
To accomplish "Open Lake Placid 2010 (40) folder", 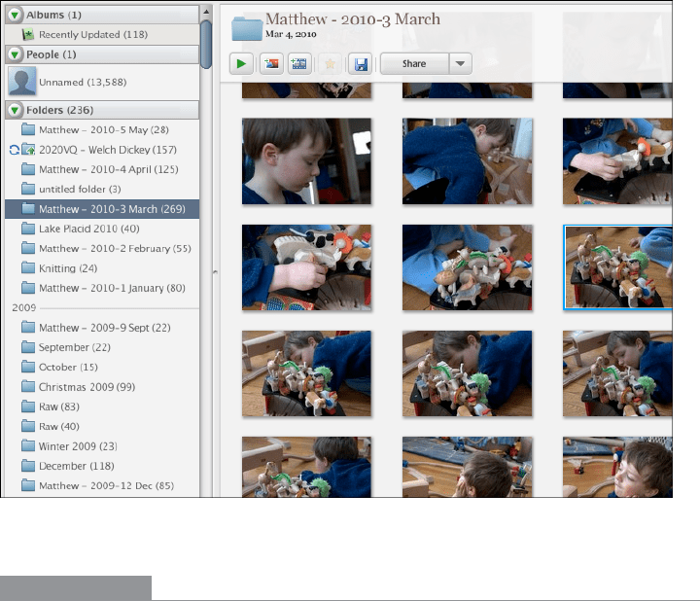I will pyautogui.click(x=102, y=229).
